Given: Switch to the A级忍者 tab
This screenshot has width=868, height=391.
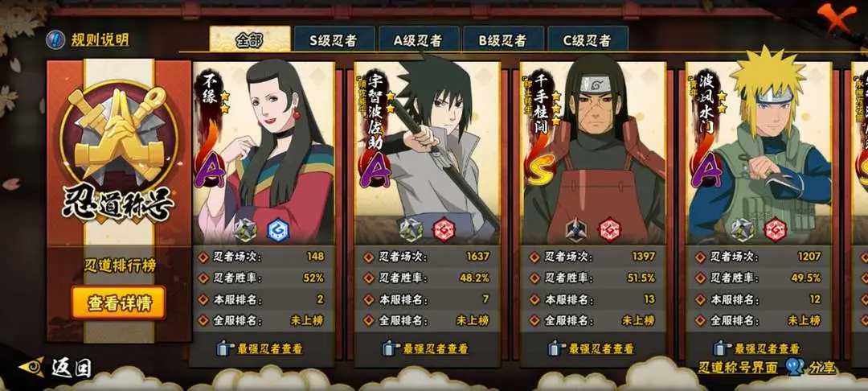Looking at the screenshot, I should pyautogui.click(x=419, y=39).
